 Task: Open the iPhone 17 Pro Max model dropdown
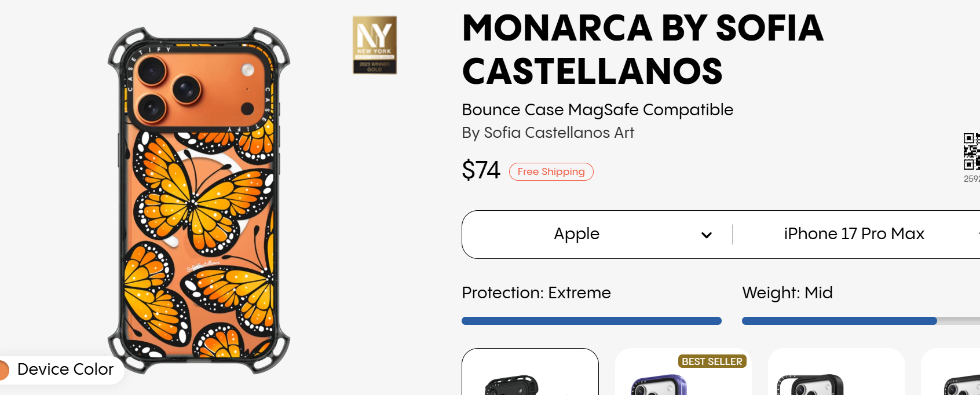click(854, 234)
